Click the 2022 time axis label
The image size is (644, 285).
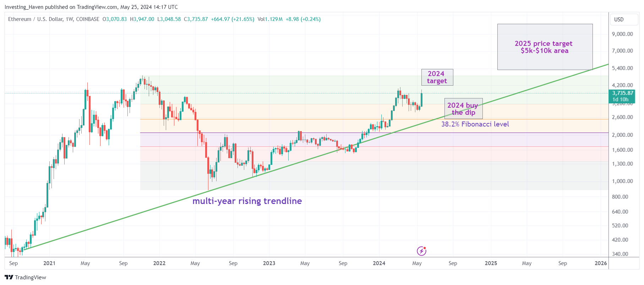pos(159,263)
